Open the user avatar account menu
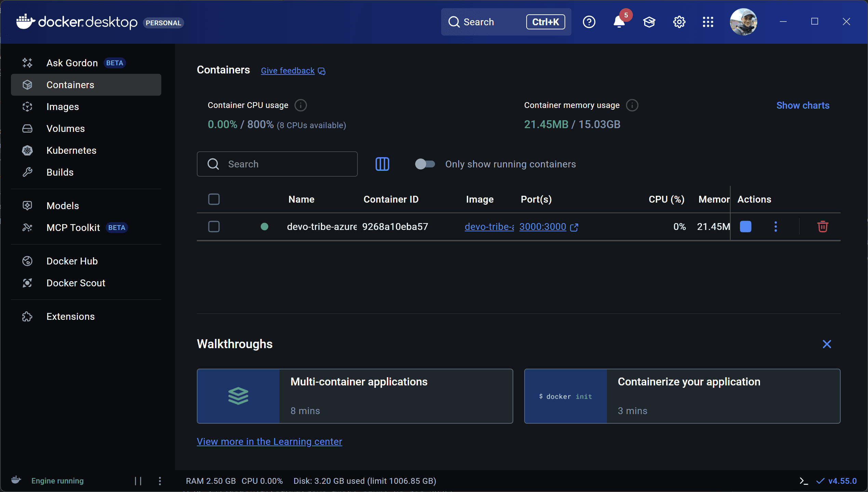Image resolution: width=868 pixels, height=492 pixels. (743, 22)
